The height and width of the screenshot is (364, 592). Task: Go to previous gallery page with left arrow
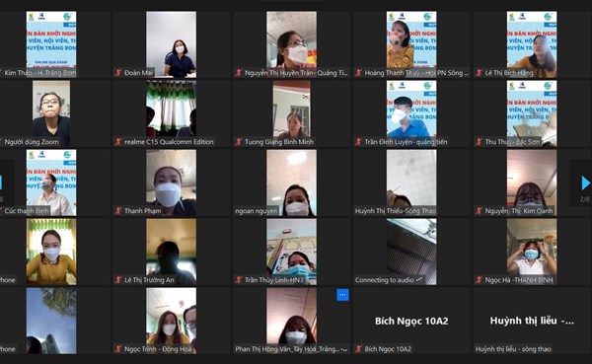1,182
